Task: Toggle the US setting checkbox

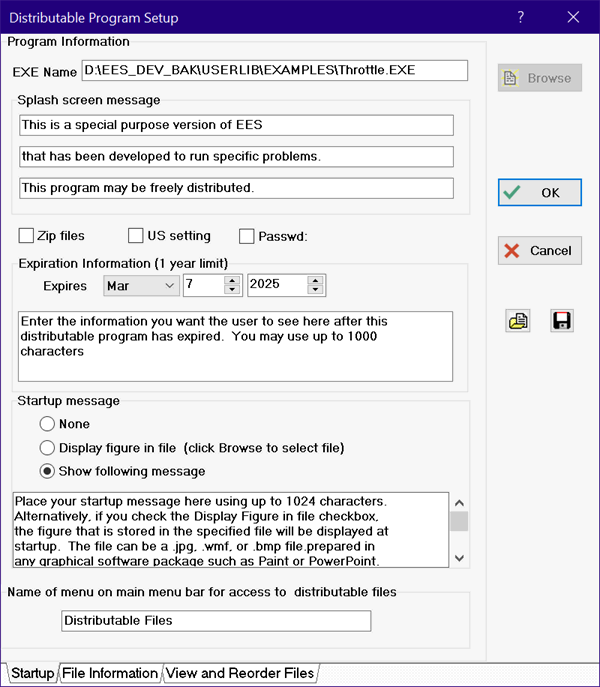Action: (136, 236)
